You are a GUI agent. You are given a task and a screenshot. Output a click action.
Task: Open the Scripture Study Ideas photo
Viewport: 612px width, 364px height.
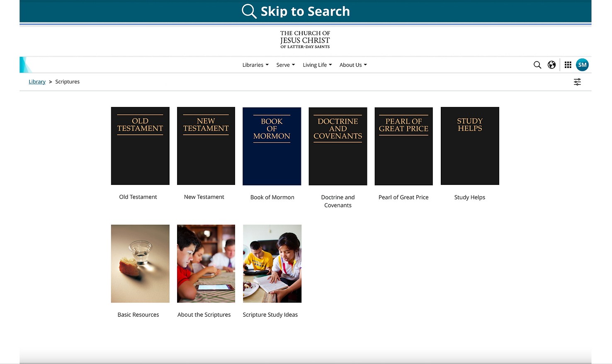tap(272, 264)
